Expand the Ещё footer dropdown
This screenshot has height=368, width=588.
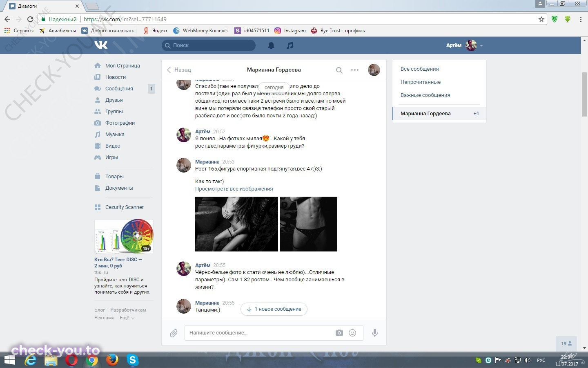(x=127, y=318)
